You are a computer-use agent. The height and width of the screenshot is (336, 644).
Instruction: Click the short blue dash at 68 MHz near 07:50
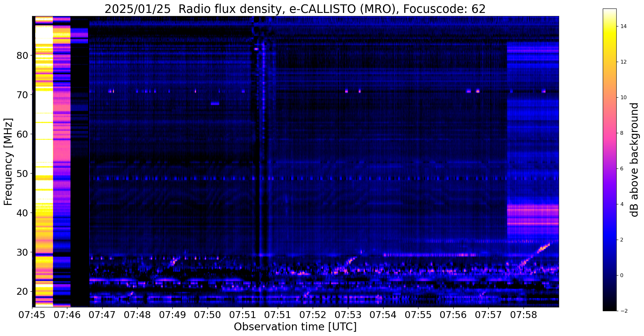(x=215, y=103)
